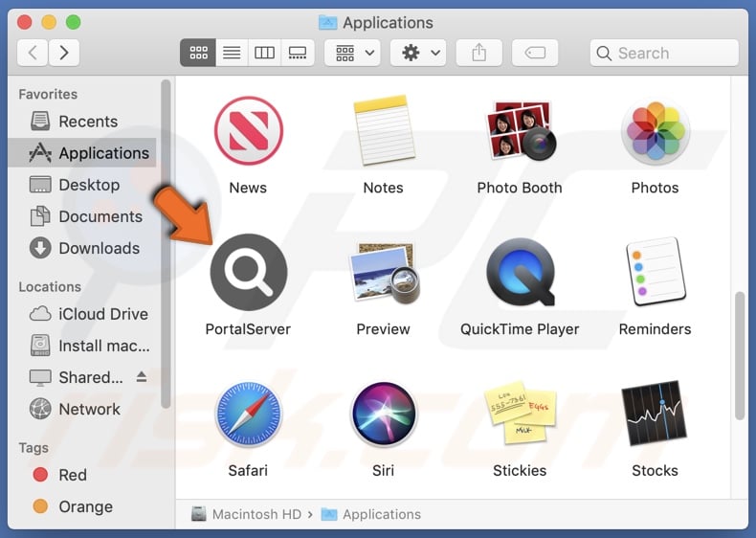Select the PortalServer app icon

point(248,272)
